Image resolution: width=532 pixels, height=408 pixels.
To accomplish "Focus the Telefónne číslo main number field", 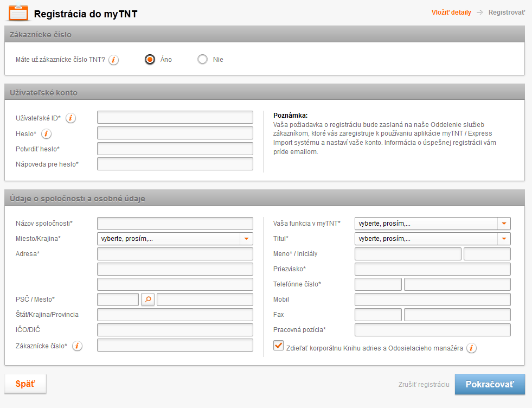I will tap(457, 284).
